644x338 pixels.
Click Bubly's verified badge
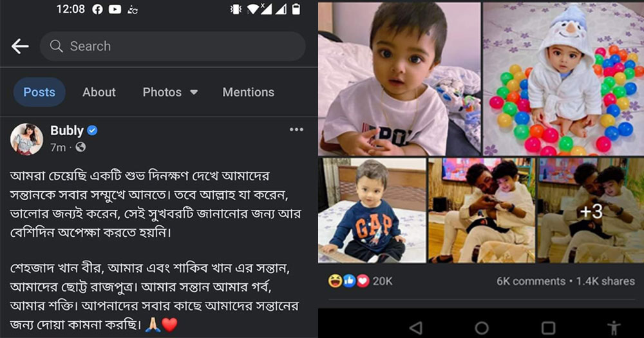pyautogui.click(x=92, y=131)
